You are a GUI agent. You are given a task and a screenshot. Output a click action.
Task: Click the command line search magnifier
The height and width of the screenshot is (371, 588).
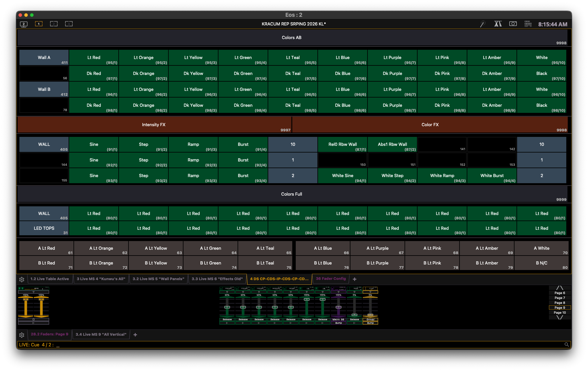567,345
